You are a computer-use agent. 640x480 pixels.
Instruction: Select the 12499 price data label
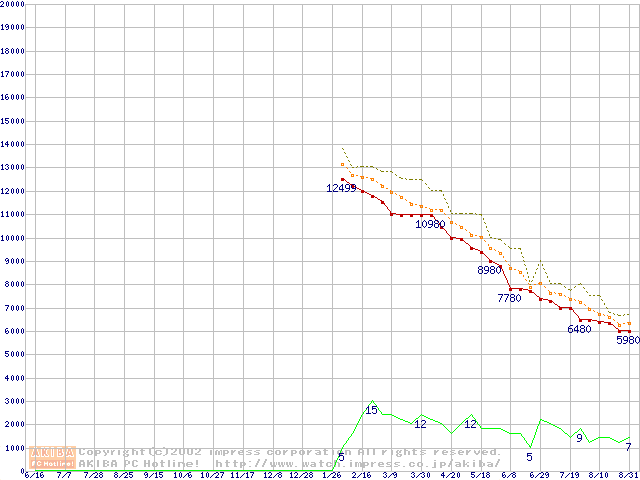click(341, 188)
